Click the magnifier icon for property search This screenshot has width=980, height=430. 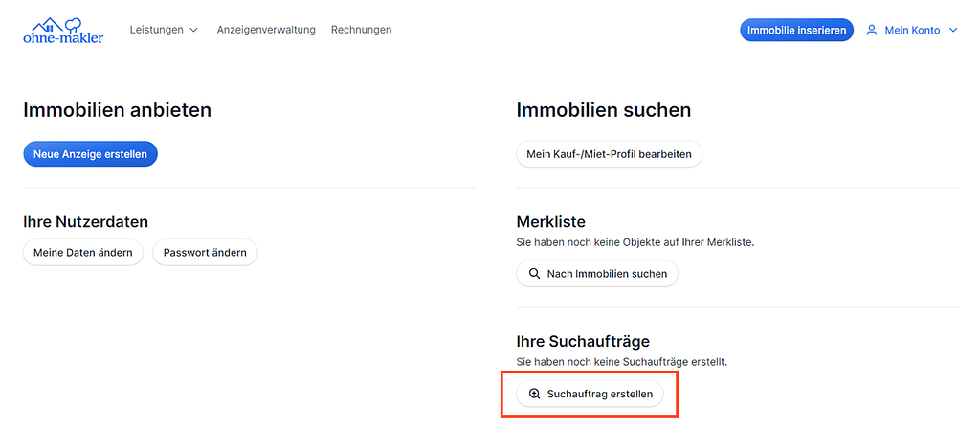coord(534,274)
